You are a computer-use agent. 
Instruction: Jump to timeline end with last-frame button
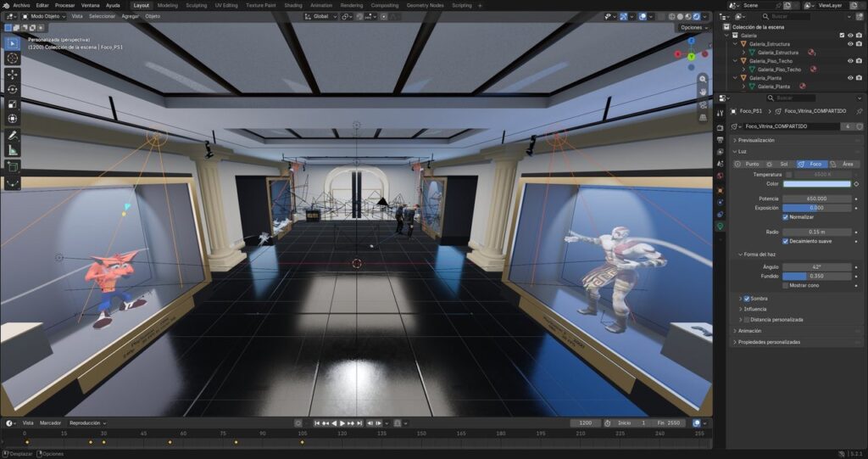tap(359, 423)
